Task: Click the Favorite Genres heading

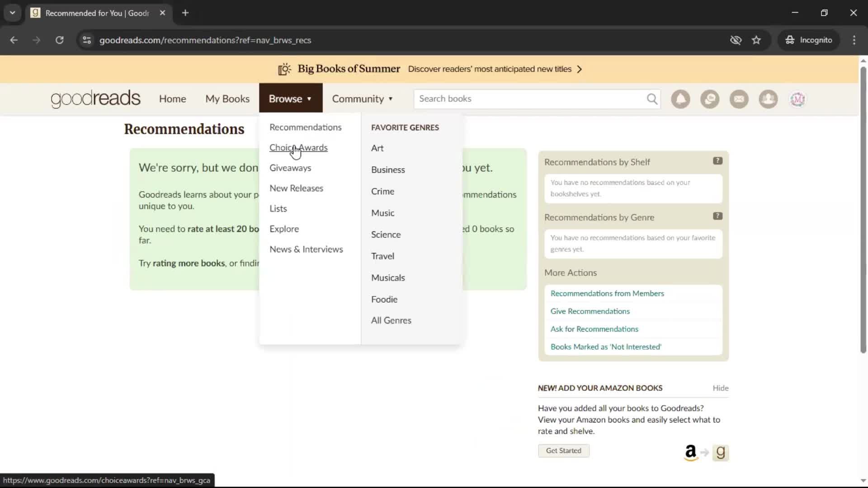Action: click(405, 127)
